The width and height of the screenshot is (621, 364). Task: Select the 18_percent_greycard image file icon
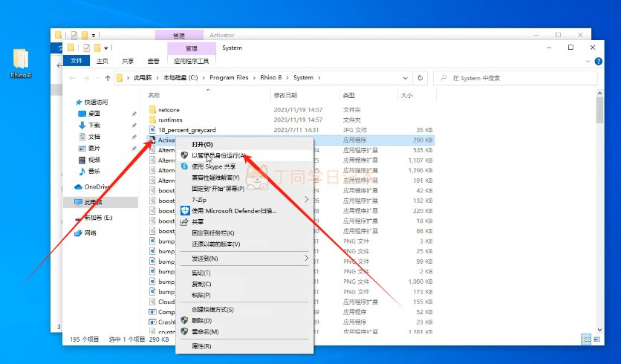coord(152,129)
